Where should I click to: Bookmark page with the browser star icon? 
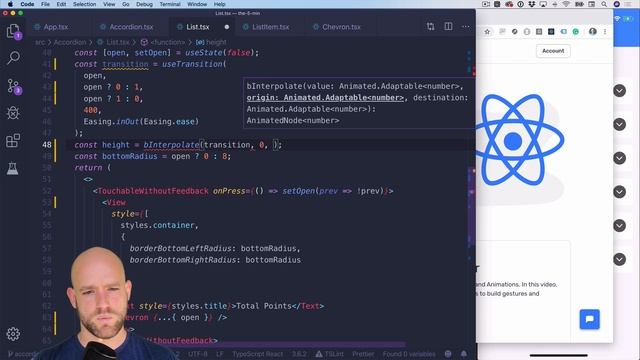pyautogui.click(x=487, y=31)
